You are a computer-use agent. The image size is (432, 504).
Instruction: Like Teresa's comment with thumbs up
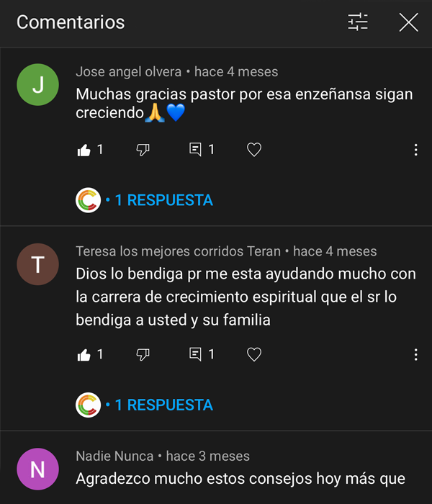pyautogui.click(x=83, y=354)
